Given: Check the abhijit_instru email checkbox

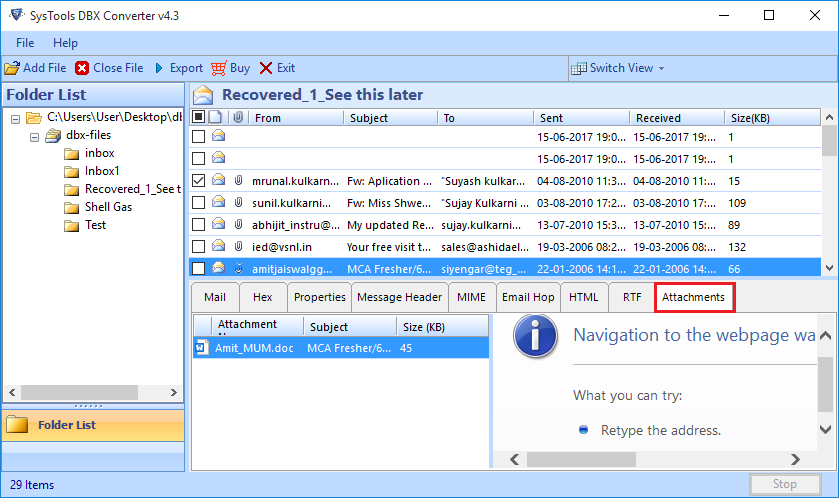Looking at the screenshot, I should 199,225.
